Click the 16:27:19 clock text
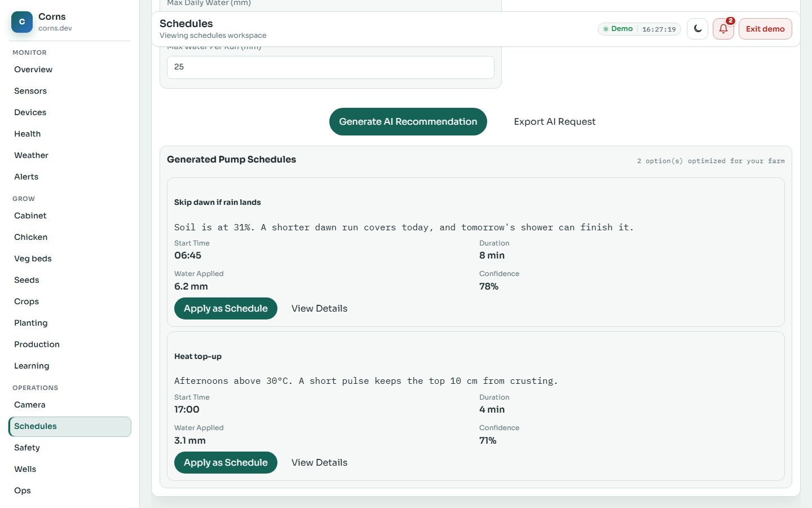Viewport: 812px width, 508px height. coord(659,29)
